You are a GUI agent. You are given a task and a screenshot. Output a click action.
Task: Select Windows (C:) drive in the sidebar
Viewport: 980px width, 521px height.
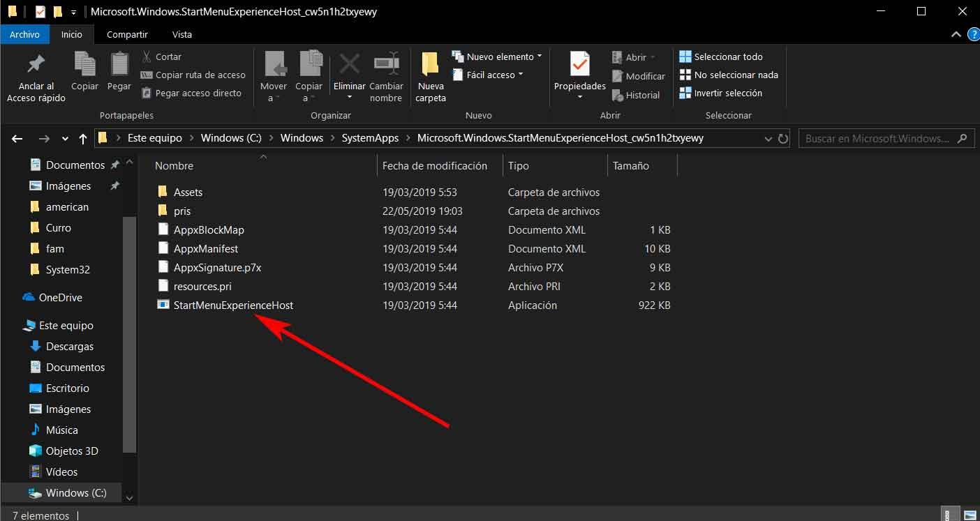(75, 493)
